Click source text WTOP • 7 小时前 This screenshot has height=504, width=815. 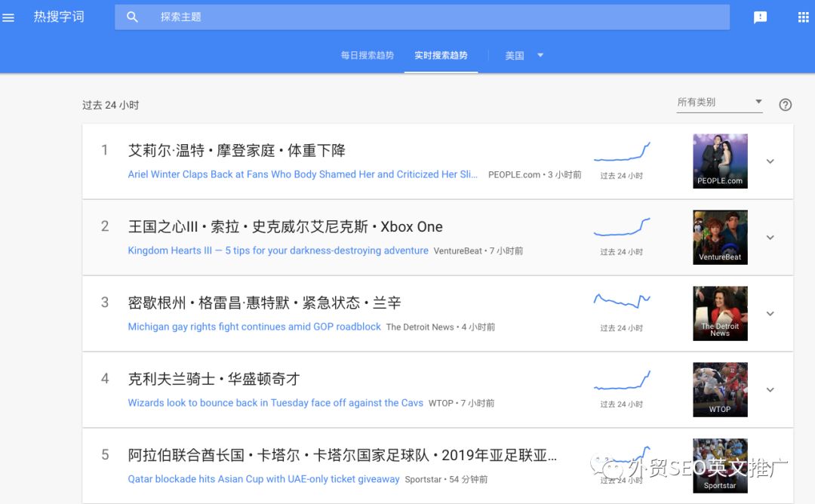point(462,403)
